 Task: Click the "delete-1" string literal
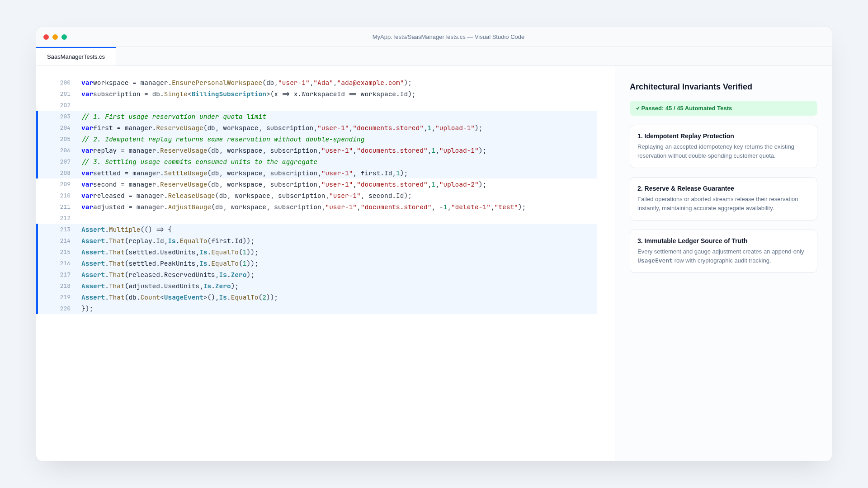coord(471,207)
